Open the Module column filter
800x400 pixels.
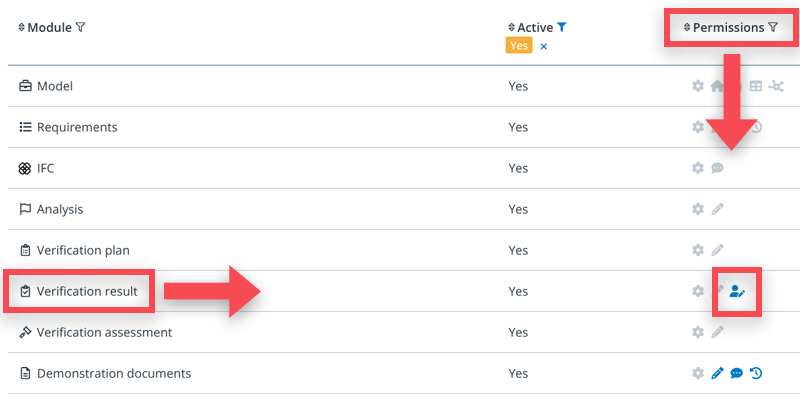(80, 28)
